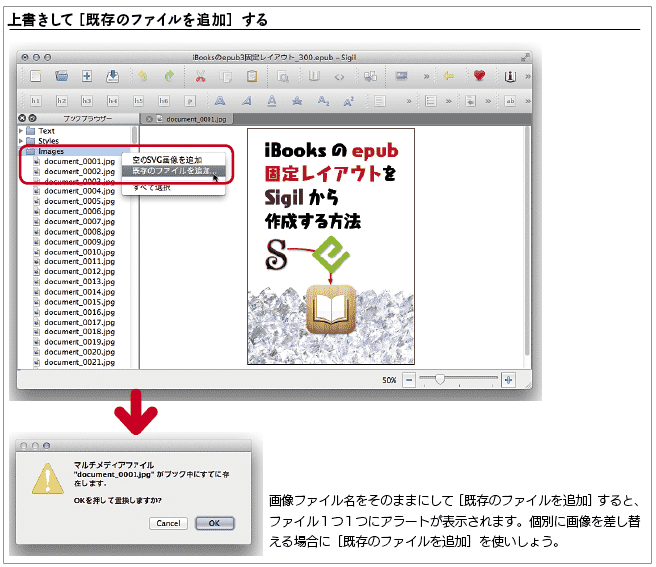656x567 pixels.
Task: Click OK to replace the file
Action: 214,523
